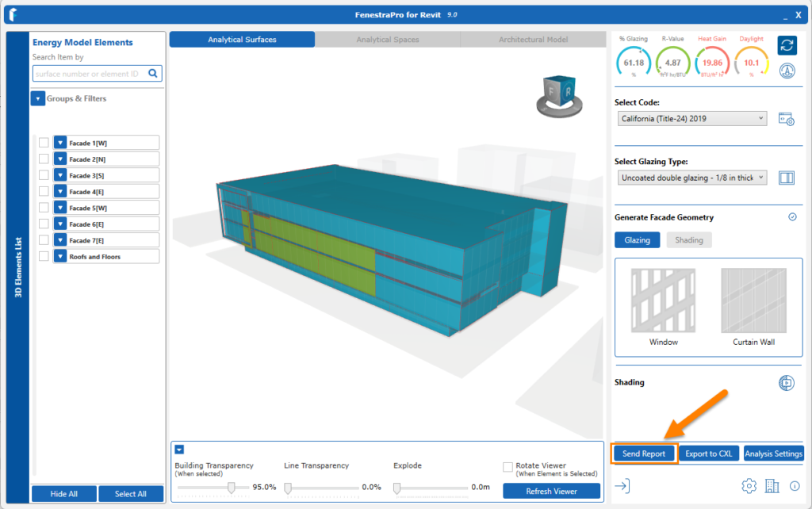Click the Line Transparency slider handle
The image size is (812, 509).
[x=288, y=488]
